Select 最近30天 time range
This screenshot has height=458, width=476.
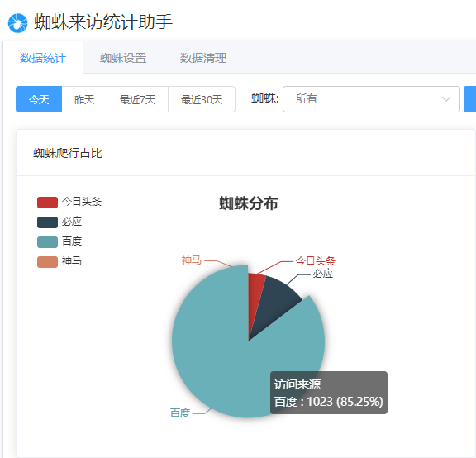(202, 99)
